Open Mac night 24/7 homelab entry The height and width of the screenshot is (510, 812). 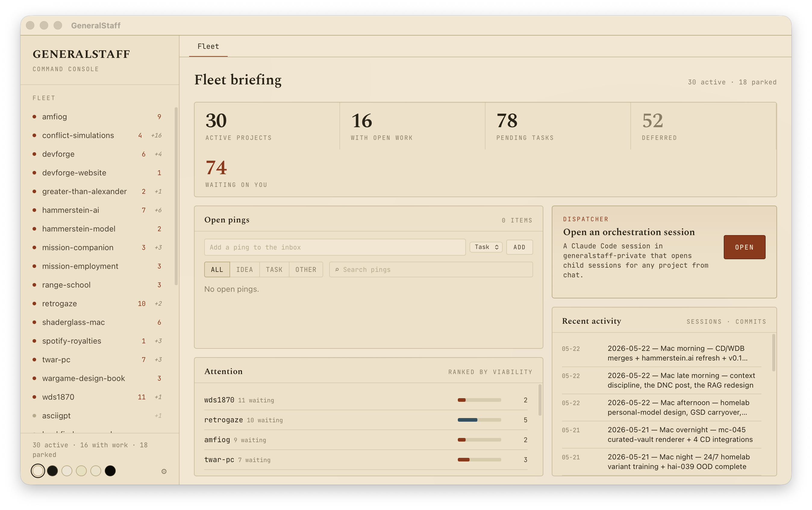tap(661, 462)
